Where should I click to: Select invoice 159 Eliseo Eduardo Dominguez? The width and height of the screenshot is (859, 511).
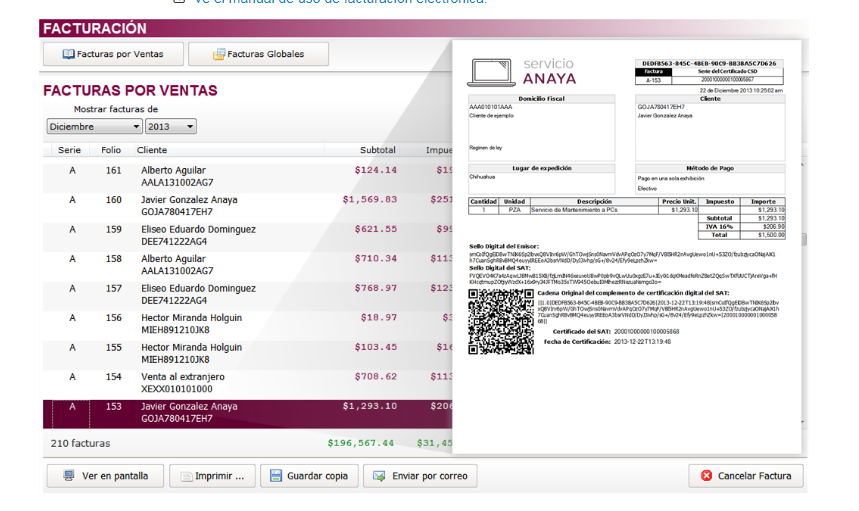tap(248, 236)
